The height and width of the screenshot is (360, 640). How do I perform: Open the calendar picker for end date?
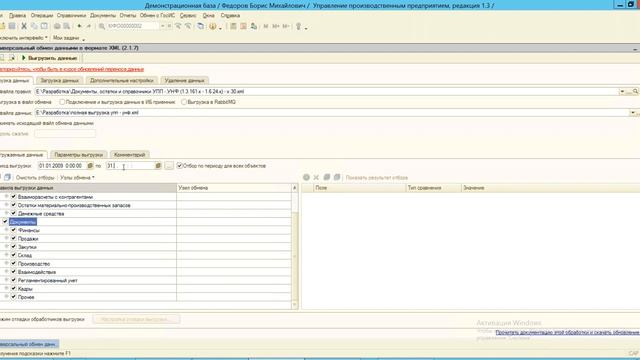click(x=158, y=166)
